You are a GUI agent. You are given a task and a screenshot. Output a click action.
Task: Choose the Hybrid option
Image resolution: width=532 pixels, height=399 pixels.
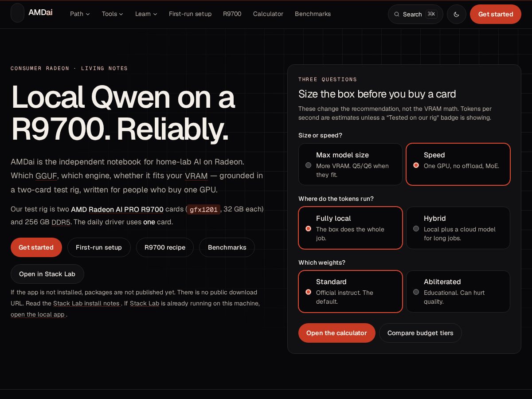[458, 228]
